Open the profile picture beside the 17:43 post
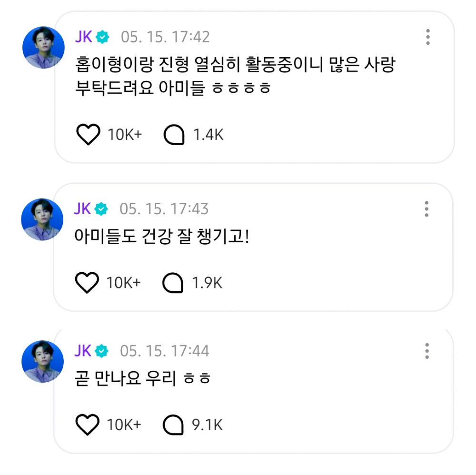This screenshot has height=475, width=476. click(x=42, y=219)
